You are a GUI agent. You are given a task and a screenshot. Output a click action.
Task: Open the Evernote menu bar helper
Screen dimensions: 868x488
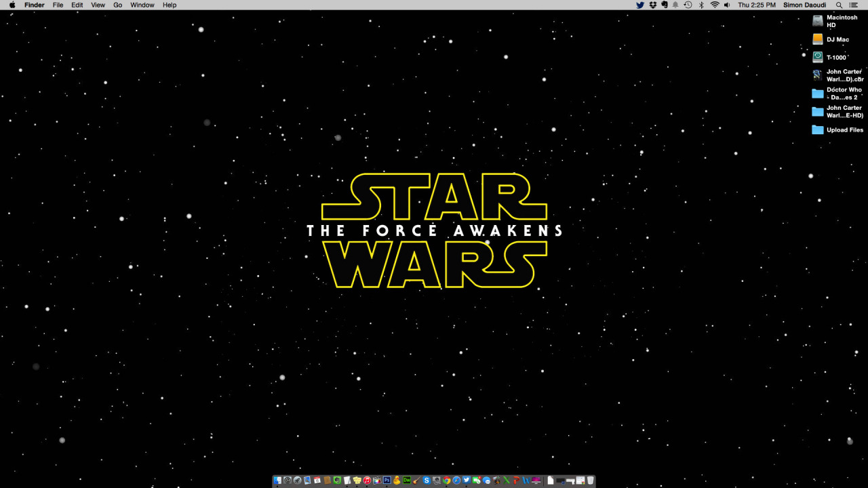(x=664, y=5)
